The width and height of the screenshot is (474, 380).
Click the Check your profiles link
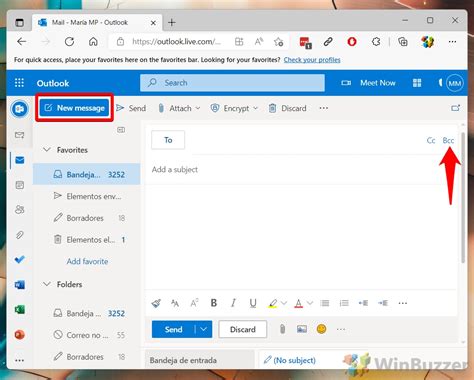312,60
